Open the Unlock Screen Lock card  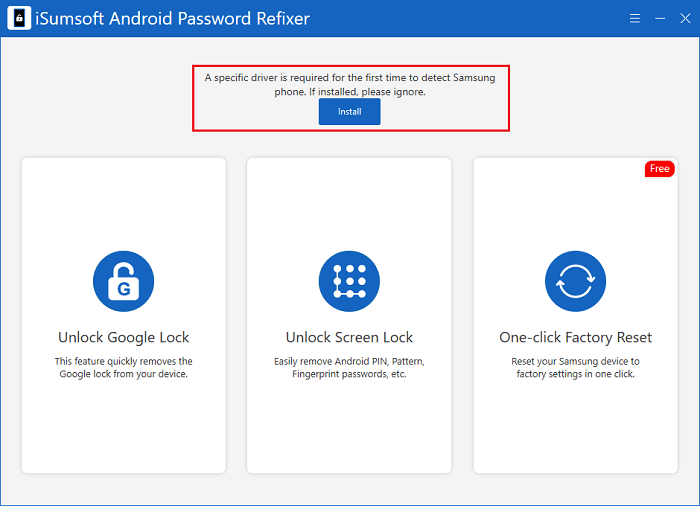pyautogui.click(x=349, y=315)
